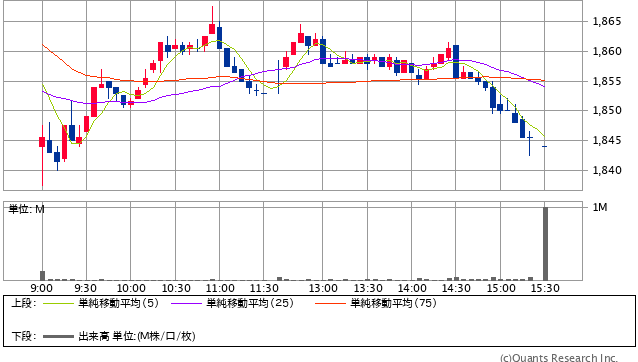638x362 pixels.
Task: Click the 下段: legend label
Action: click(x=24, y=336)
